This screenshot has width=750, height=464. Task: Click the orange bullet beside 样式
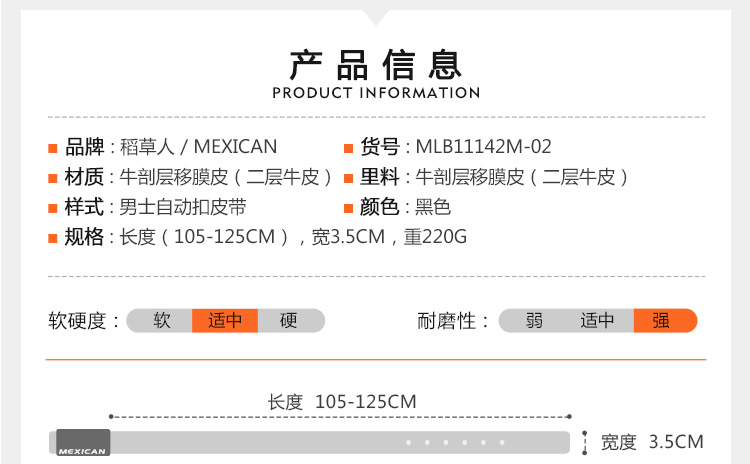53,209
